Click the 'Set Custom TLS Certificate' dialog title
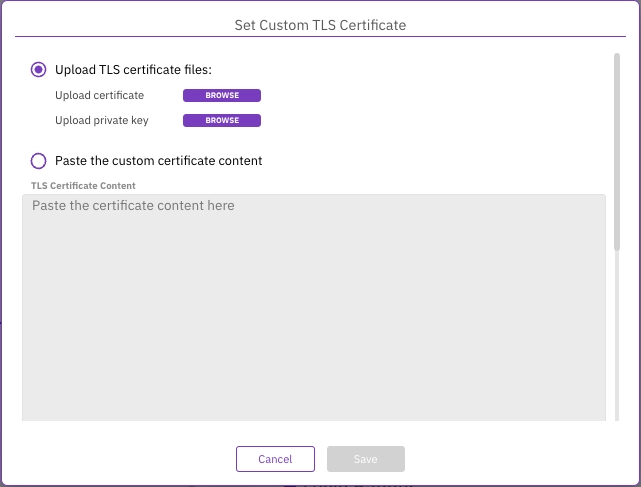The image size is (641, 487). [320, 23]
